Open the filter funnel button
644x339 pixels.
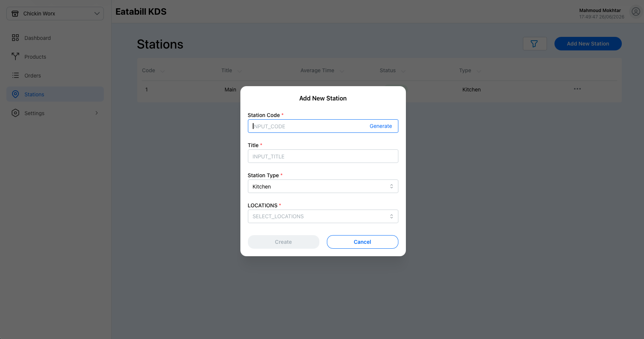tap(535, 44)
